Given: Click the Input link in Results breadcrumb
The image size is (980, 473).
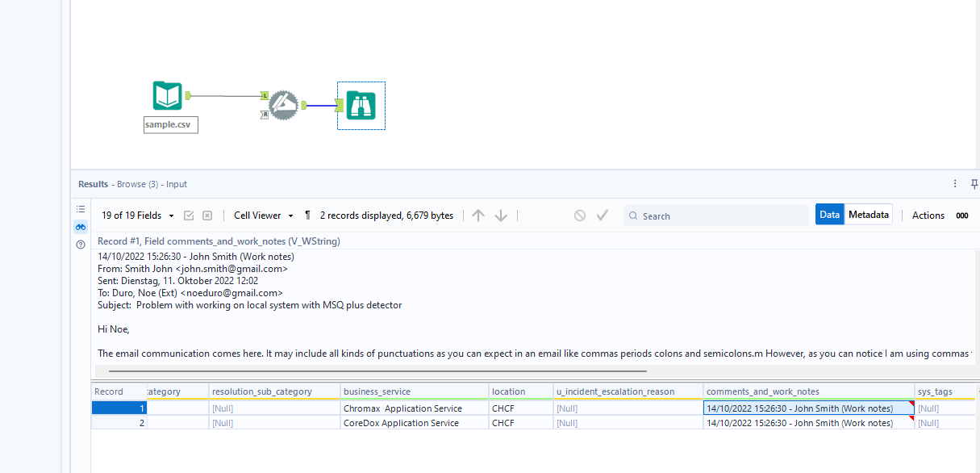Looking at the screenshot, I should 176,184.
